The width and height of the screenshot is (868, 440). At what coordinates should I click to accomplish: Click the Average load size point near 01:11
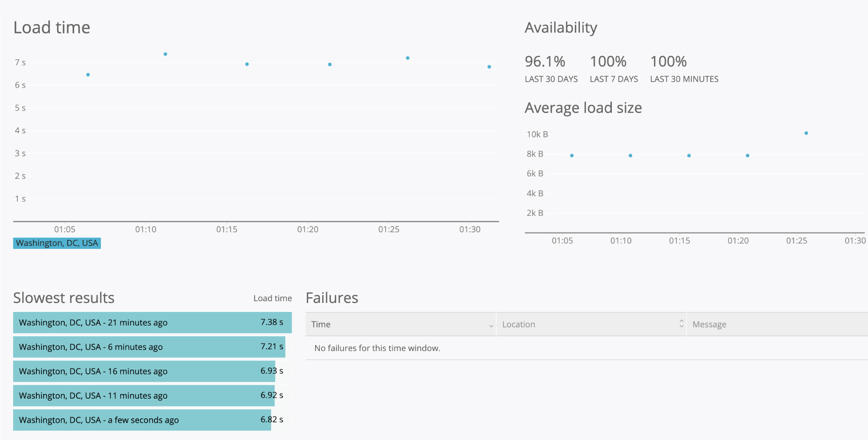pyautogui.click(x=630, y=155)
